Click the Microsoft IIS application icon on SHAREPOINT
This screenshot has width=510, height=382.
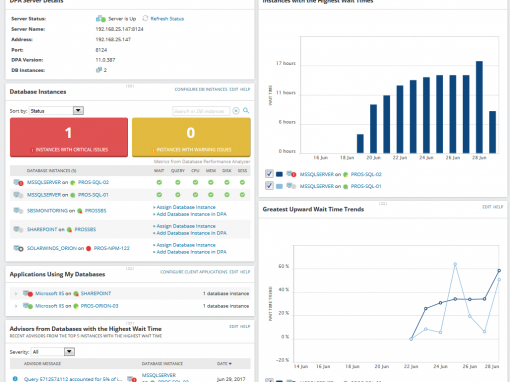pos(28,293)
